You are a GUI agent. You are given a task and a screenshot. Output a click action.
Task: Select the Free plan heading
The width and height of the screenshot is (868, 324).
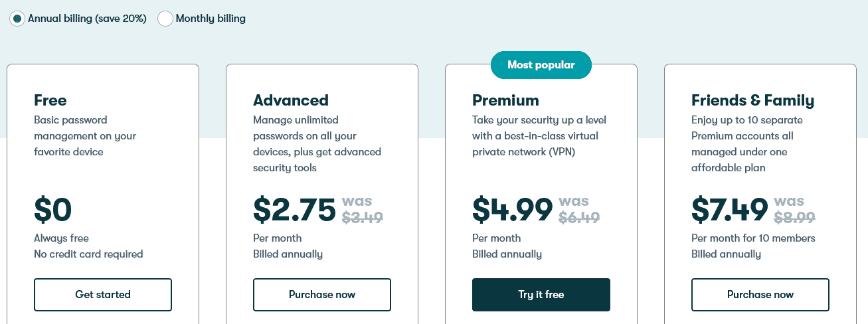tap(50, 100)
